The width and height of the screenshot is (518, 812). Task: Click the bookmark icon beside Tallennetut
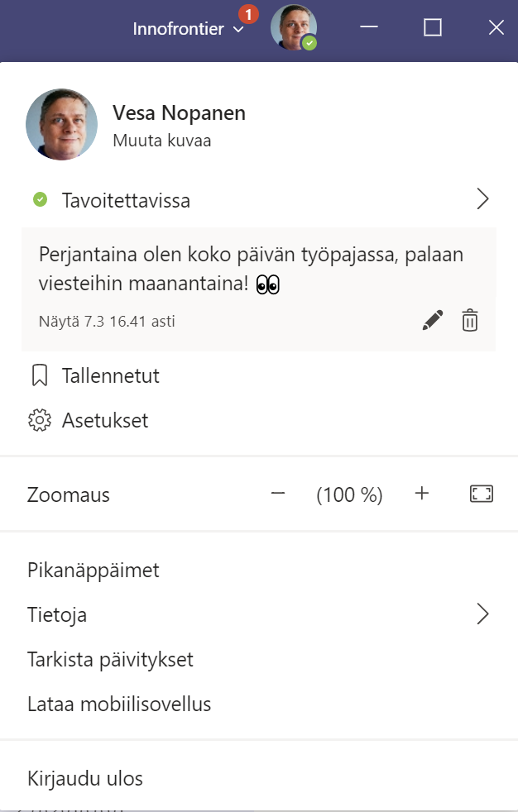pyautogui.click(x=38, y=376)
